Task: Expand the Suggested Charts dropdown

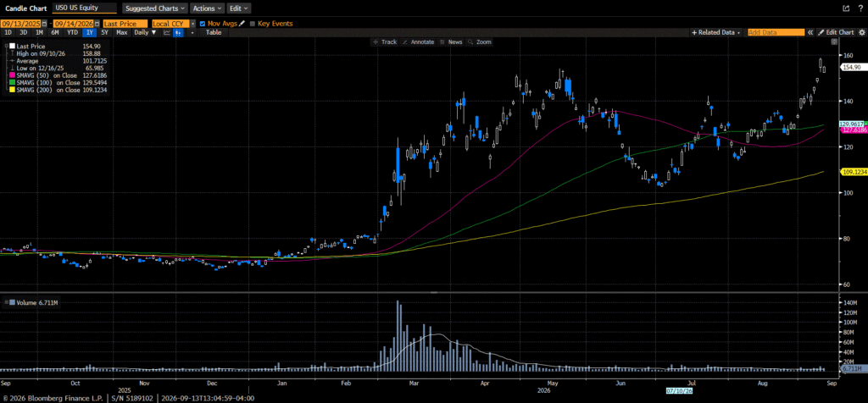Action: pyautogui.click(x=154, y=8)
